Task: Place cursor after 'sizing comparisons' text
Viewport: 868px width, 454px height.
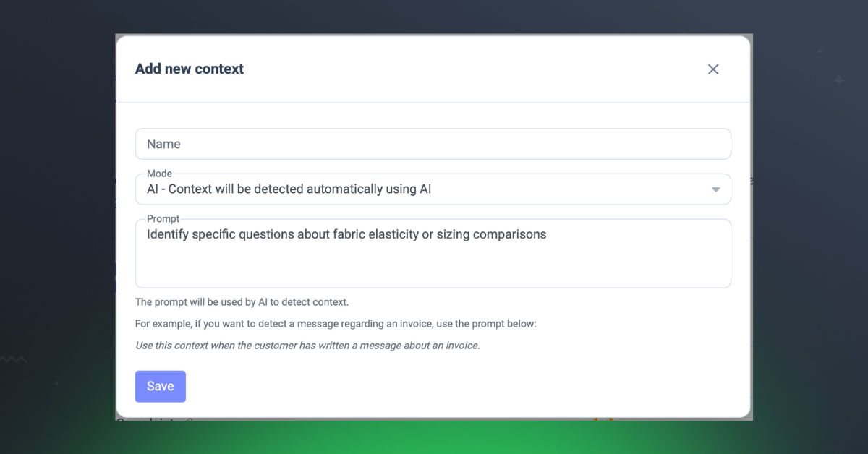Action: [x=548, y=234]
